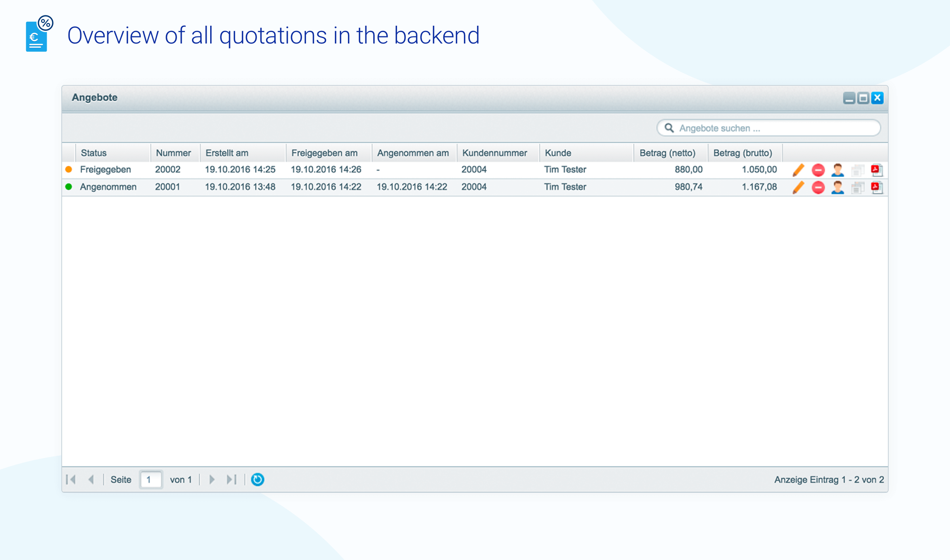Click the Angebote window title

(95, 97)
